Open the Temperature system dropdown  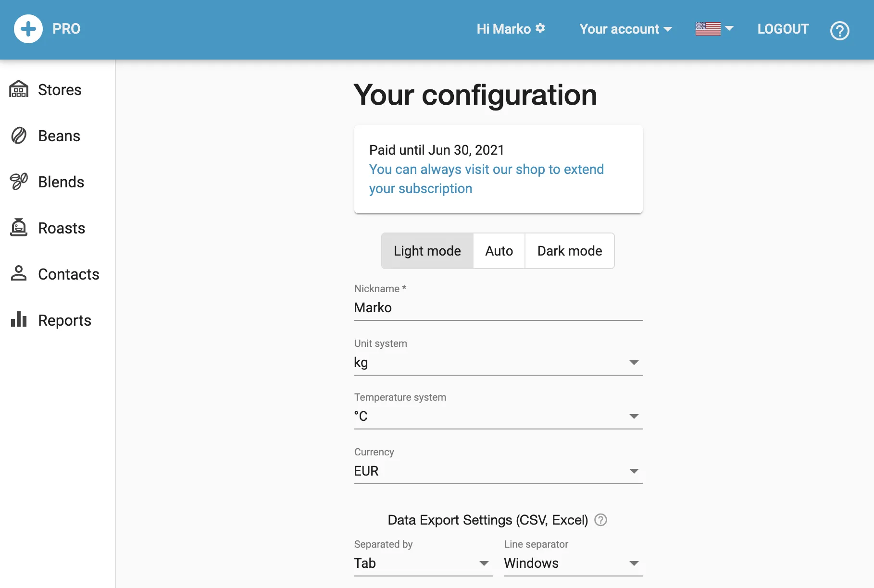498,416
